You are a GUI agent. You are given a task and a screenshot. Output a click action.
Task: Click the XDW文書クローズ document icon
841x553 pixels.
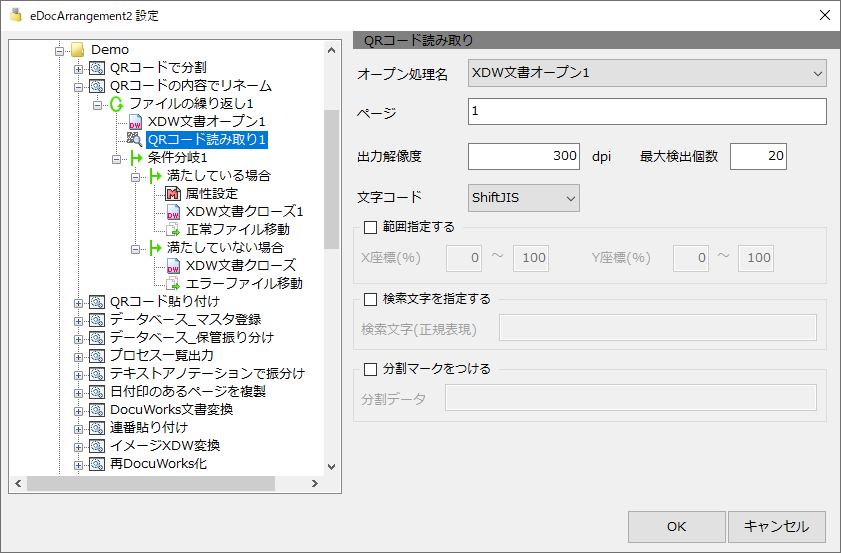pyautogui.click(x=173, y=266)
